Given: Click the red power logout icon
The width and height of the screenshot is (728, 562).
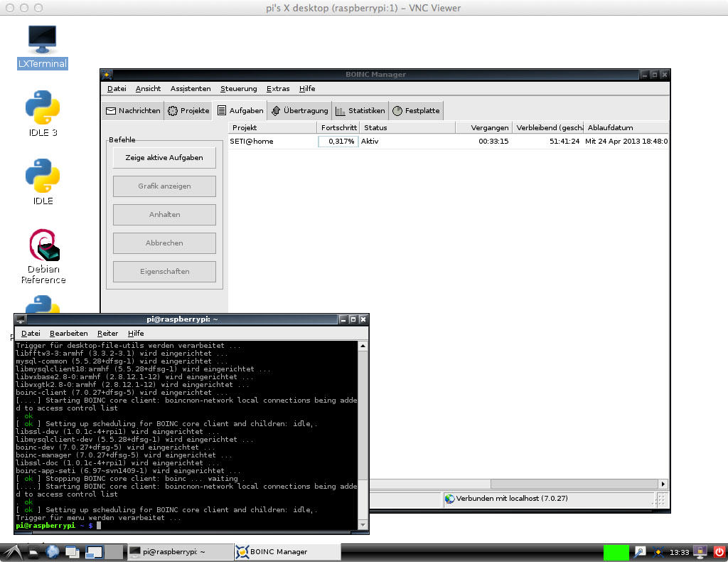Looking at the screenshot, I should pos(719,552).
